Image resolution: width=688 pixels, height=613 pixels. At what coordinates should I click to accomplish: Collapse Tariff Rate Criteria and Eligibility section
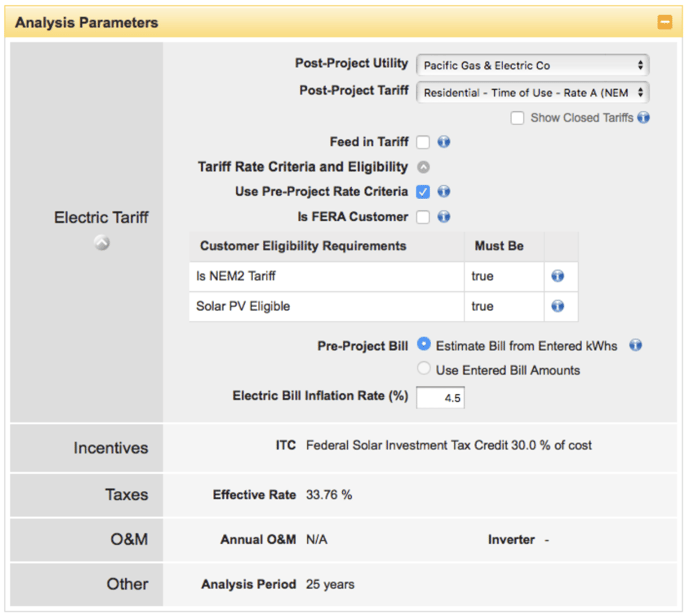coord(424,167)
